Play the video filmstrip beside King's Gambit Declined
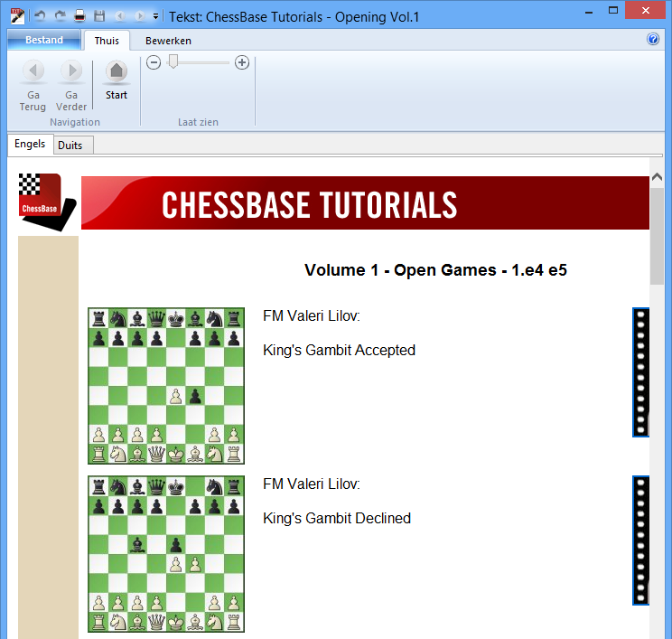This screenshot has height=639, width=672. point(640,540)
